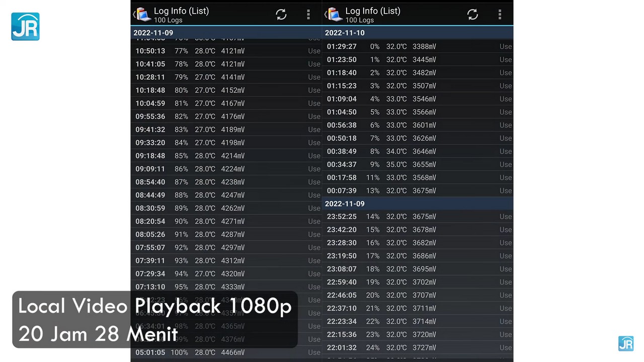Screen dimensions: 644x362
Task: Tap the refresh icon in the right log panel
Action: click(472, 15)
